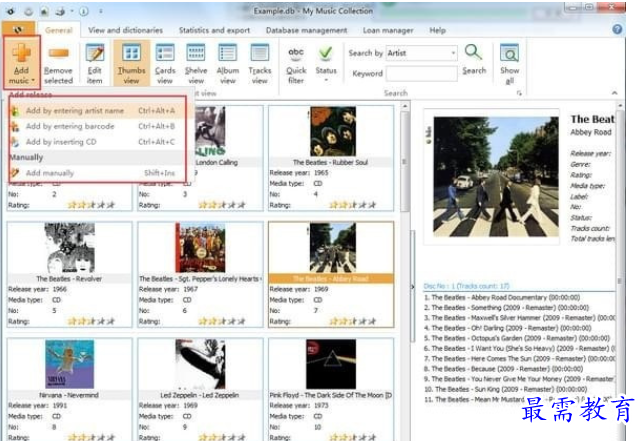Select track Sun King
This screenshot has width=643, height=441.
coord(506,389)
